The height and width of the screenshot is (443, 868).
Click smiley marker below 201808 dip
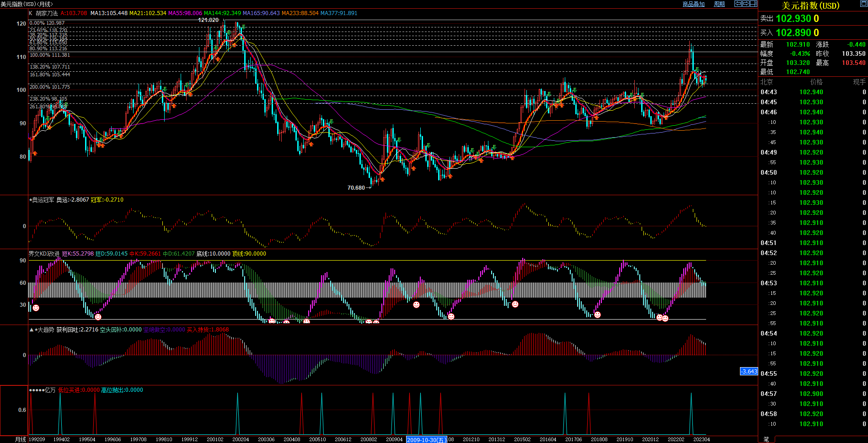click(x=597, y=315)
